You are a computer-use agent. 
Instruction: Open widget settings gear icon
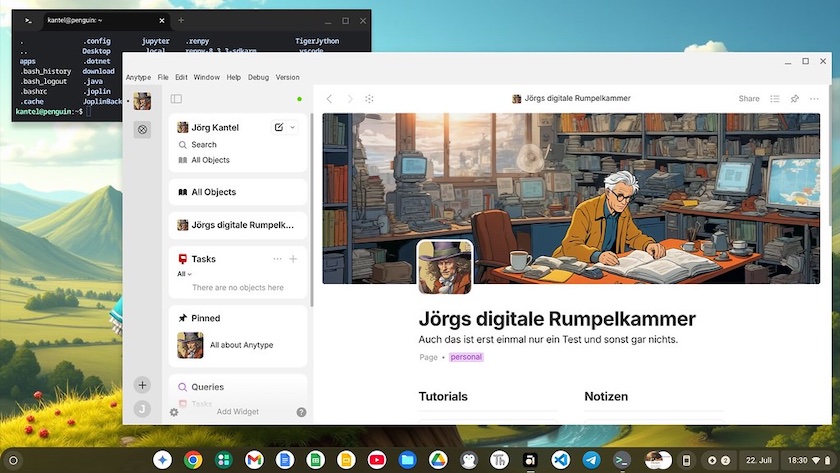pyautogui.click(x=174, y=412)
